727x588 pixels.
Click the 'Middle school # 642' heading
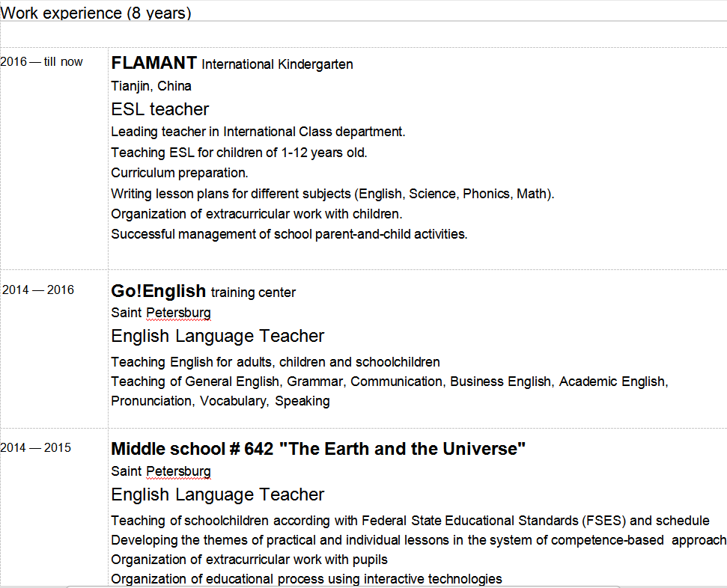[x=318, y=449]
